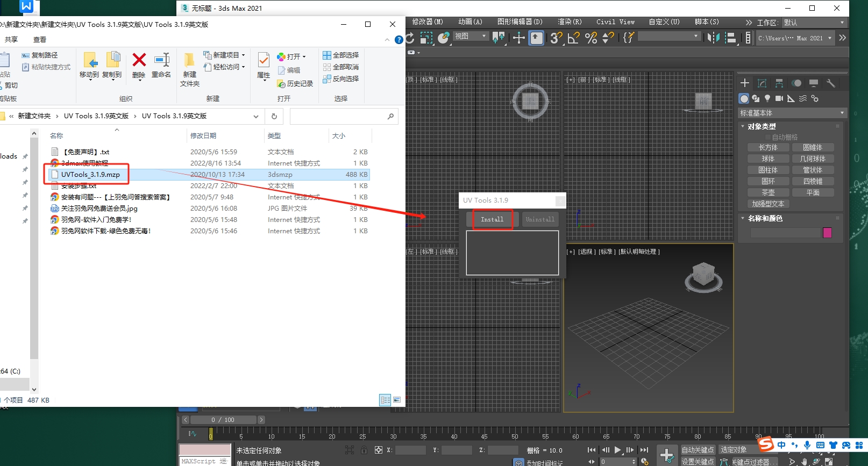Open the Modify panel icon
The image size is (868, 466).
point(762,83)
